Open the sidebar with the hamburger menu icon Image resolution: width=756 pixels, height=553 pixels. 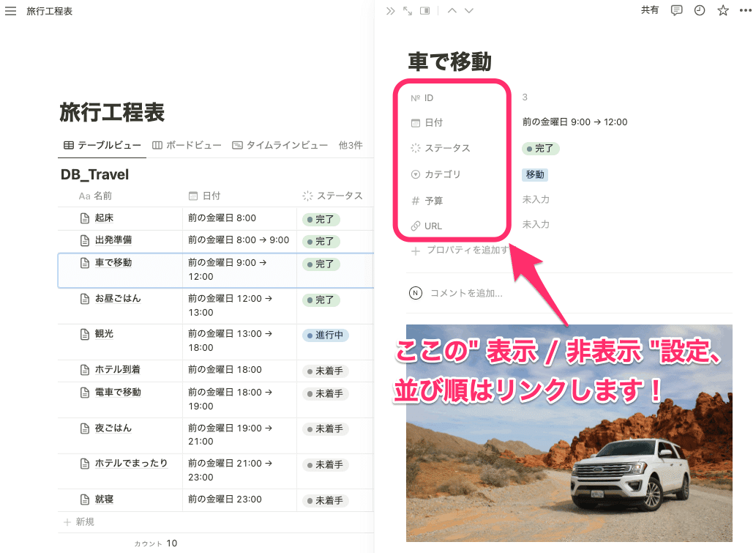coord(10,10)
